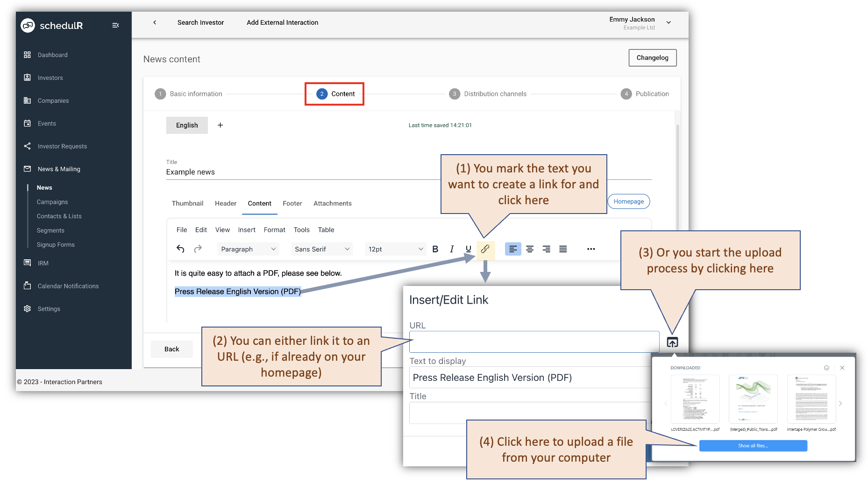The width and height of the screenshot is (868, 485).
Task: Open the 12pt font size selector
Action: point(395,249)
